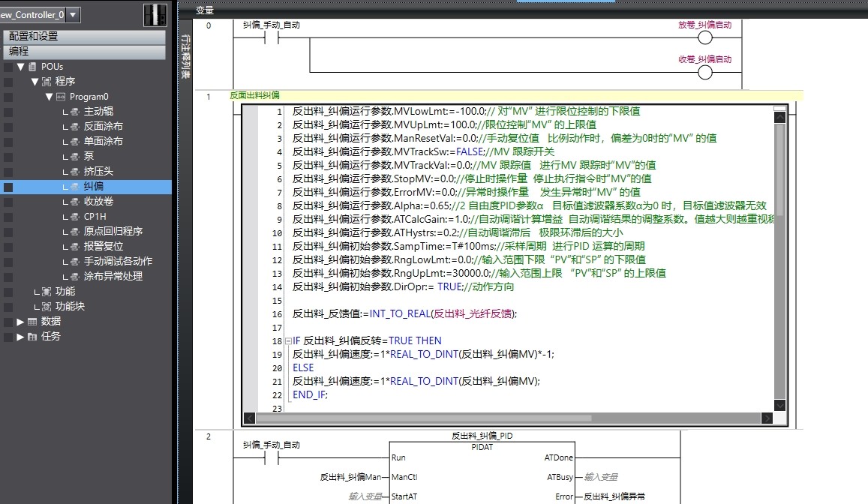Click the ST editor scroll down arrow
This screenshot has width=868, height=504.
779,406
